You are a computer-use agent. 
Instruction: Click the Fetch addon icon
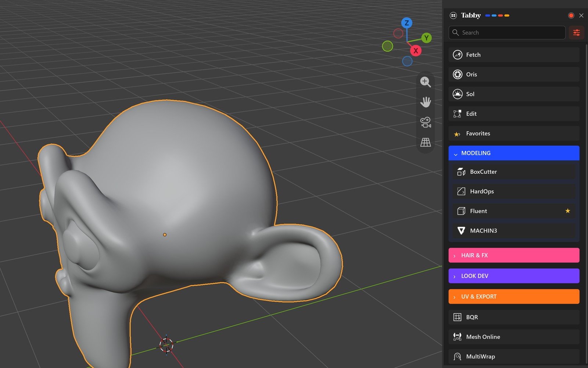(458, 55)
